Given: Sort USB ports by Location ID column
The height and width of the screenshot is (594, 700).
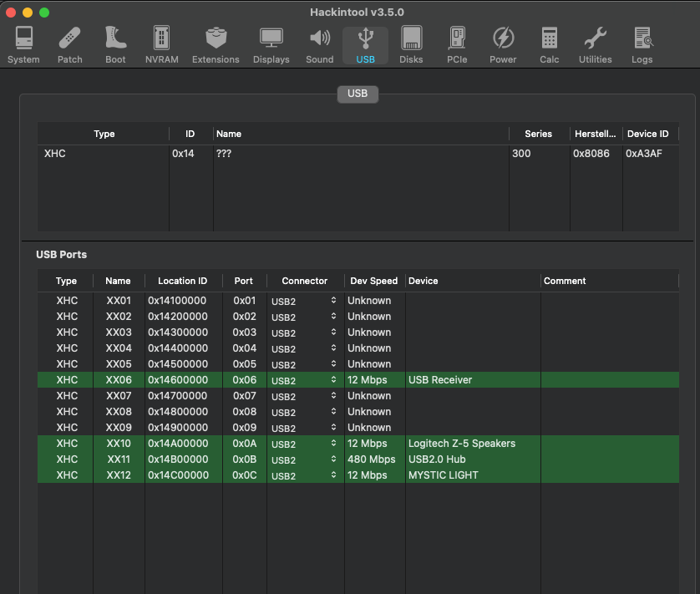Looking at the screenshot, I should click(x=182, y=281).
